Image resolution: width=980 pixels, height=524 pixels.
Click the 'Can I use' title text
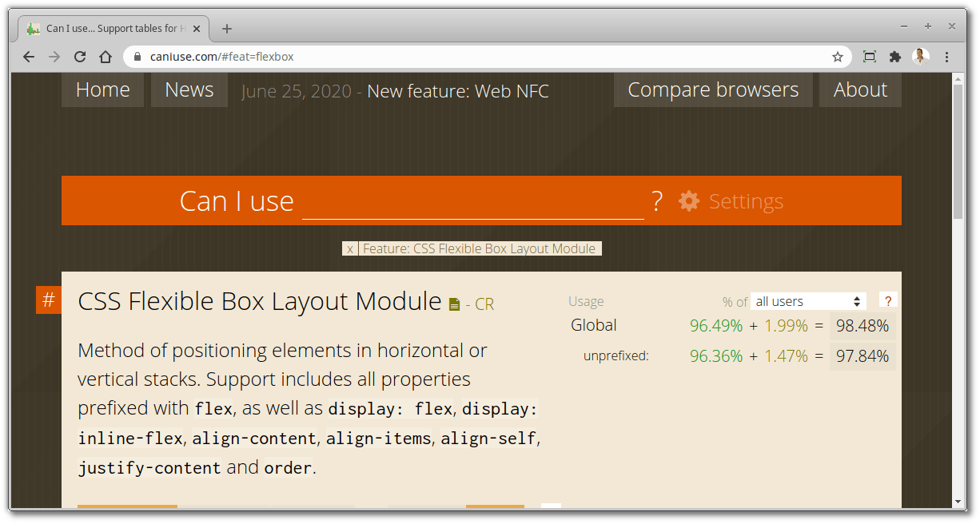point(237,201)
